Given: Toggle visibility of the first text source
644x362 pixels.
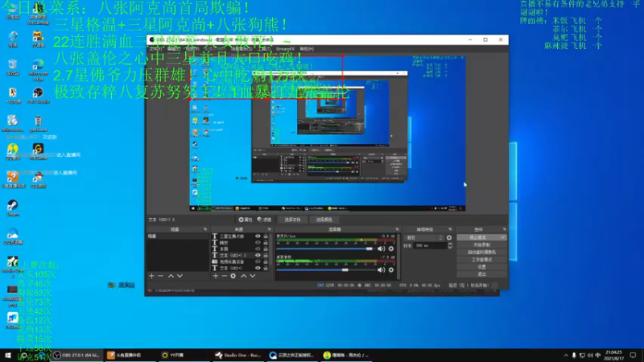Looking at the screenshot, I should 258,237.
